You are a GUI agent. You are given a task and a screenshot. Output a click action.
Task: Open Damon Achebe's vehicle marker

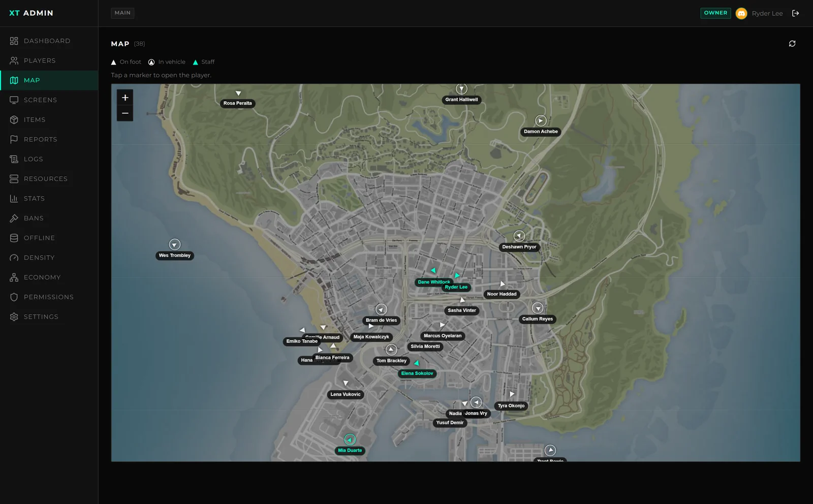(541, 121)
